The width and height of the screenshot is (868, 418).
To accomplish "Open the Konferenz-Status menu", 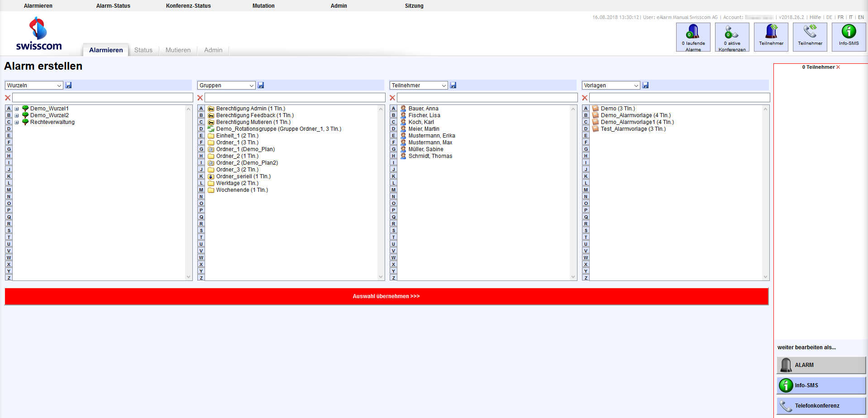I will point(188,6).
